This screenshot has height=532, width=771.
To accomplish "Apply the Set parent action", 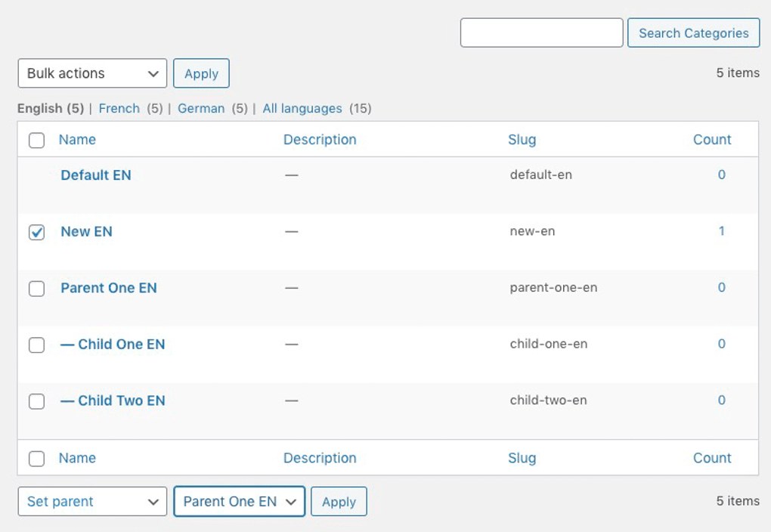I will (339, 501).
